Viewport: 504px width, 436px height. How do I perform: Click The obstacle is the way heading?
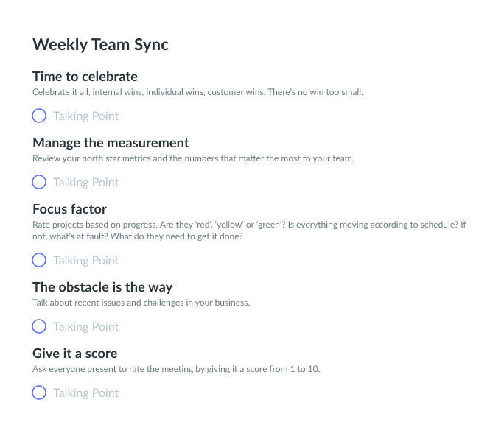[x=102, y=287]
